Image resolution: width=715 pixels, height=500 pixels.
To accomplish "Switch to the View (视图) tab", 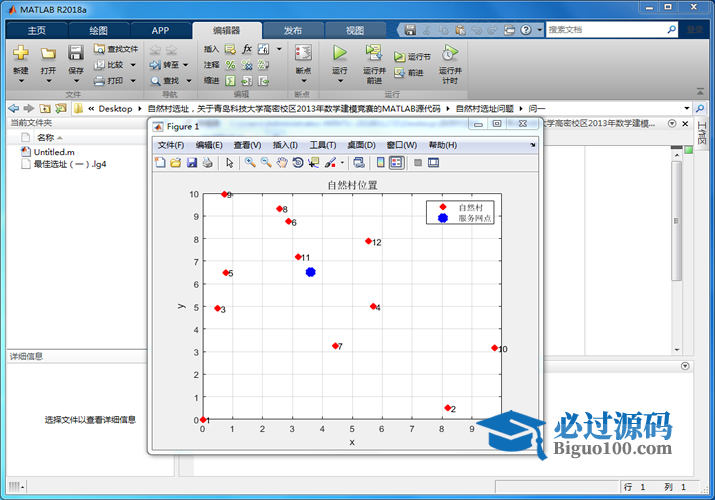I will [x=355, y=31].
